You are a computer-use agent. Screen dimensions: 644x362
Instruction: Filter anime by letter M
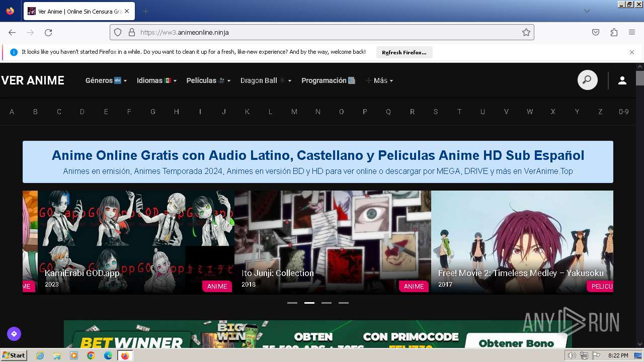[x=294, y=112]
